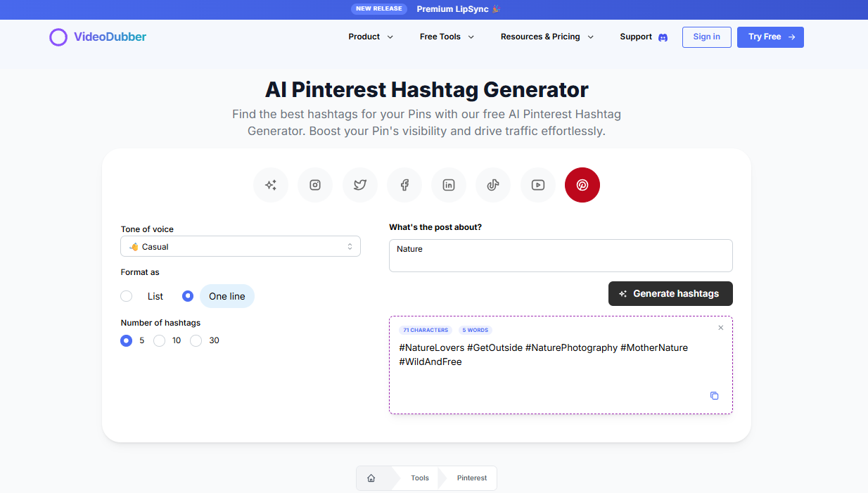Expand the Free Tools menu

tap(447, 37)
